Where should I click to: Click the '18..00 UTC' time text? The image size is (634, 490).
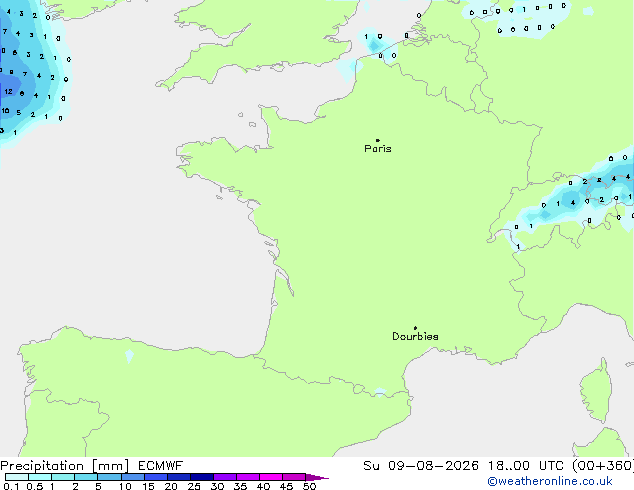[x=526, y=466]
